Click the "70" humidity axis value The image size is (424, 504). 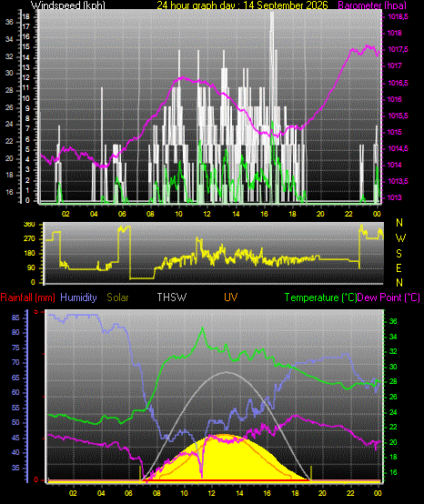pos(15,363)
